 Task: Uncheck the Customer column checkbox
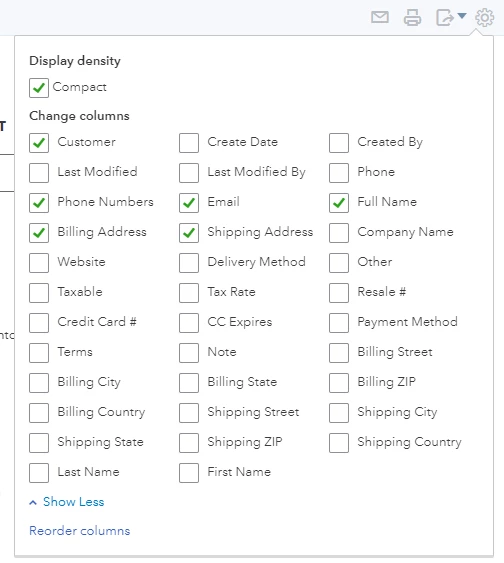tap(39, 143)
